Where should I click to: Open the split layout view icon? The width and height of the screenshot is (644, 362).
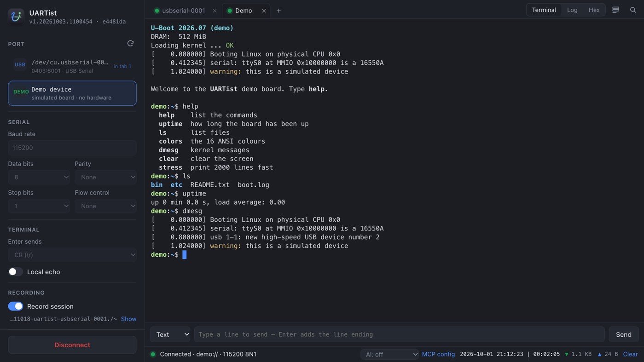(x=615, y=10)
